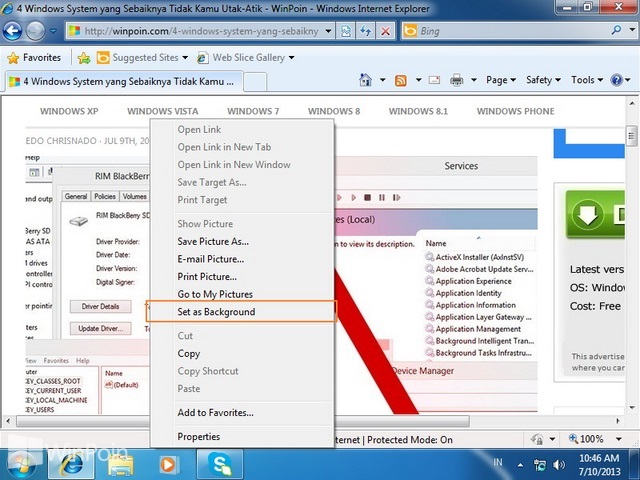Open the Page menu
Viewport: 640px width, 480px height.
[x=501, y=80]
